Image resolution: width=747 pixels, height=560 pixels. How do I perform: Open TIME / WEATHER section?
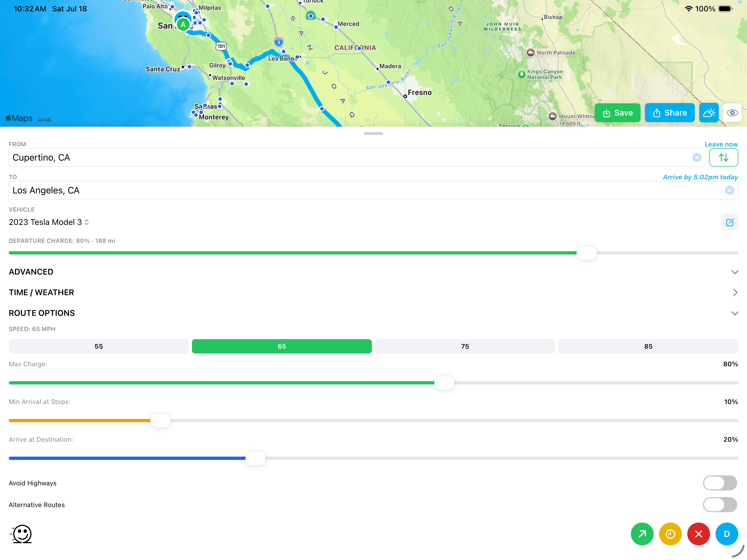point(373,292)
